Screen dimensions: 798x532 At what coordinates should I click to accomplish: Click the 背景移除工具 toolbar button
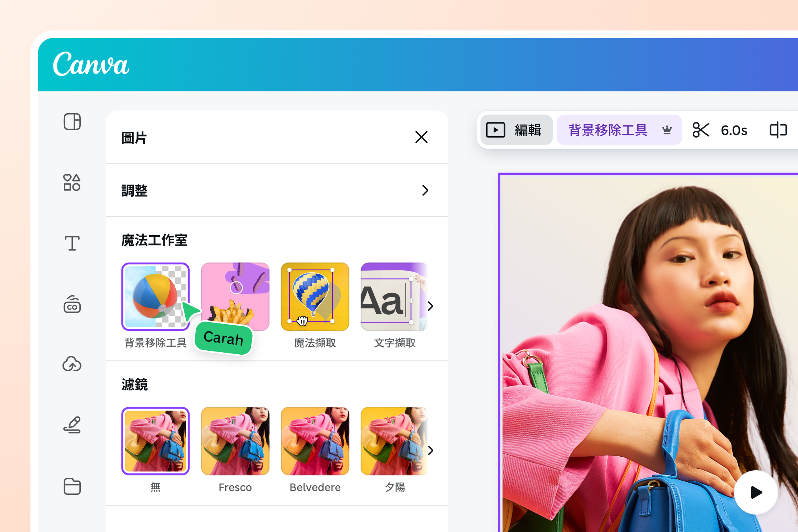619,130
